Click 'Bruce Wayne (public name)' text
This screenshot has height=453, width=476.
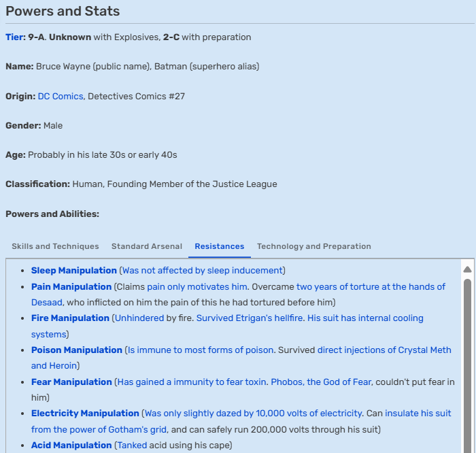[94, 66]
